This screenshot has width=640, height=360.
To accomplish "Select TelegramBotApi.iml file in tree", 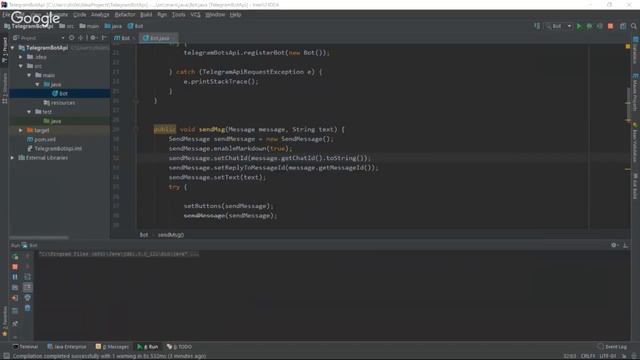I will pyautogui.click(x=54, y=149).
